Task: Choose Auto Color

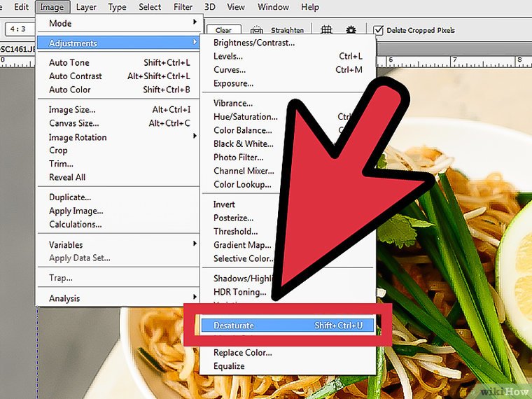Action: click(118, 90)
